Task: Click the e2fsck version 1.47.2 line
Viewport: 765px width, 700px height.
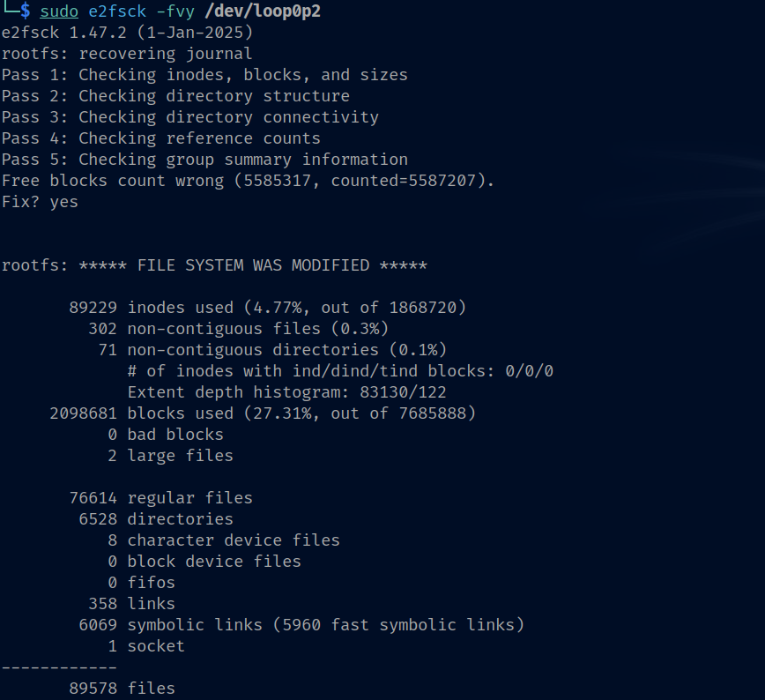Action: pyautogui.click(x=127, y=33)
